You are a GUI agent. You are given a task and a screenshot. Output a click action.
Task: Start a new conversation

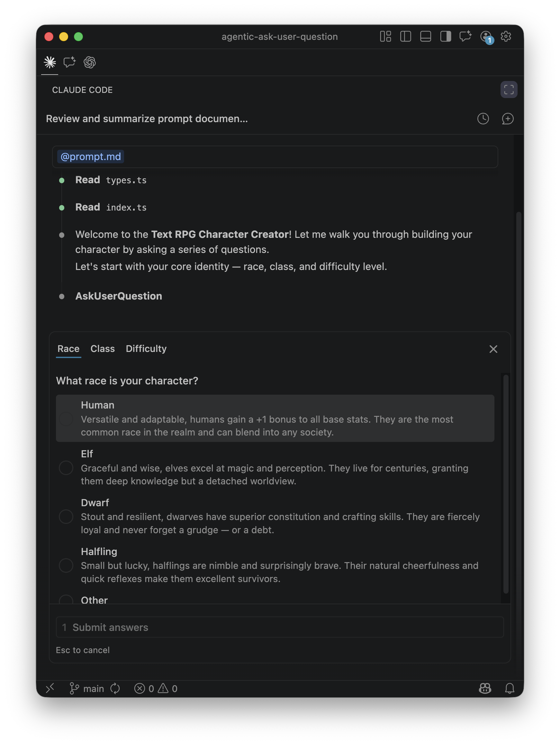[507, 119]
